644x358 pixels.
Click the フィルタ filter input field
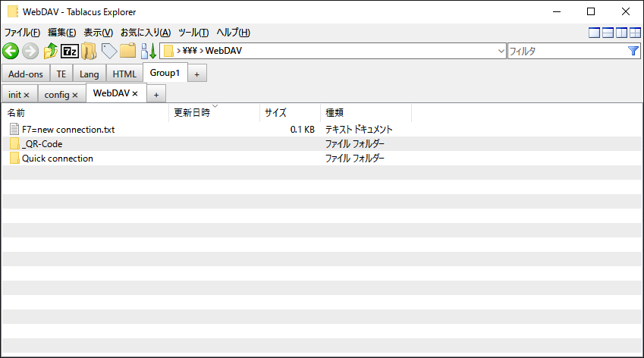click(x=567, y=51)
